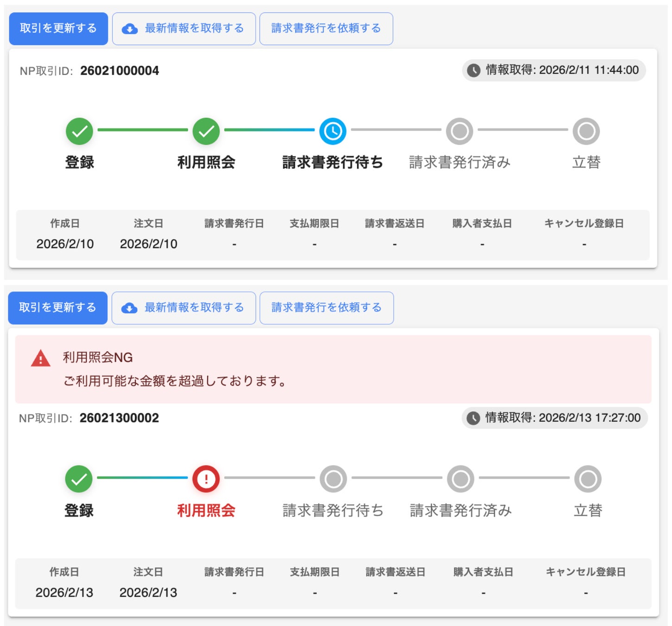Click the clock icon beside 2026/2/13 17:27:00
Image resolution: width=672 pixels, height=626 pixels.
click(x=473, y=418)
